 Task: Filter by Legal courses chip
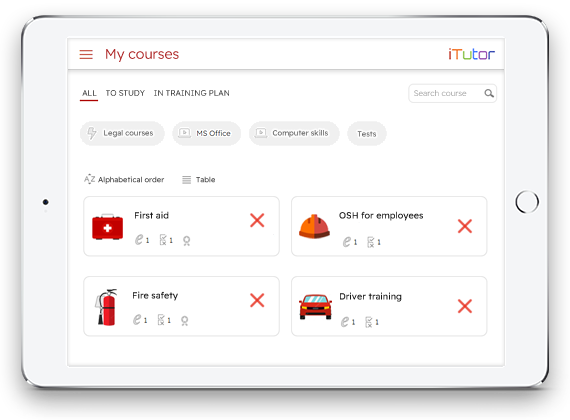122,133
